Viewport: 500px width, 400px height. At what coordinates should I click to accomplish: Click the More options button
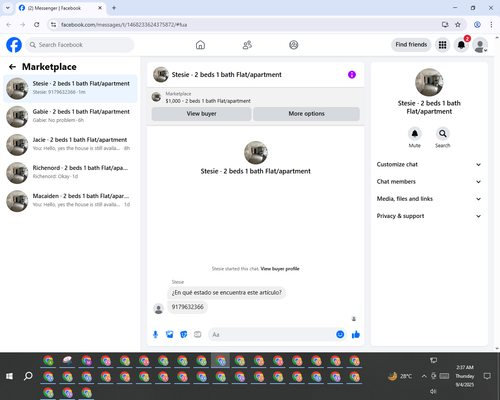pos(306,114)
